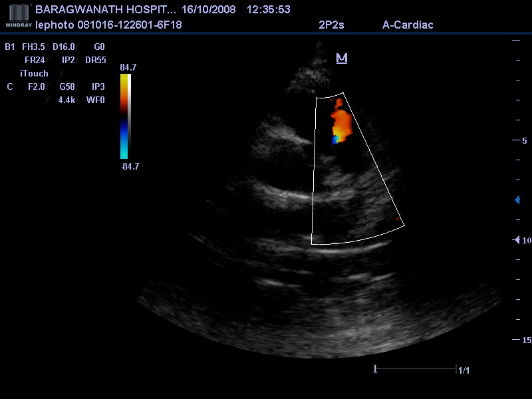Click the probe label 2P2s
532x399 pixels.
click(x=331, y=25)
